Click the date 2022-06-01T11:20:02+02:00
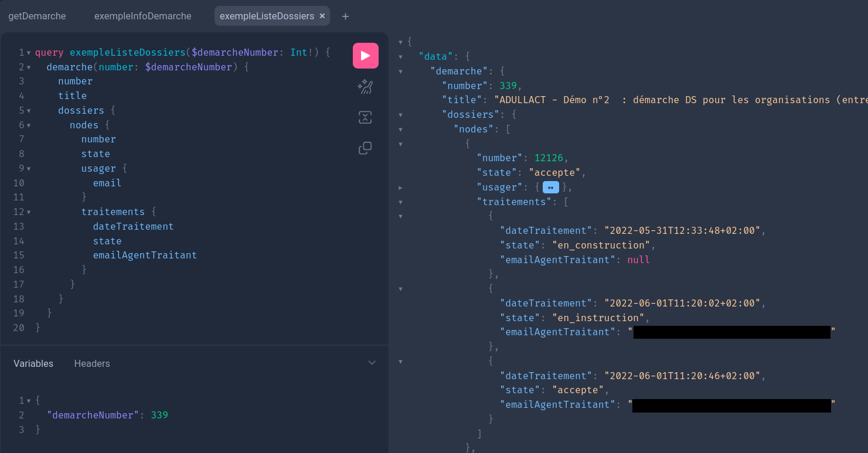 point(682,303)
